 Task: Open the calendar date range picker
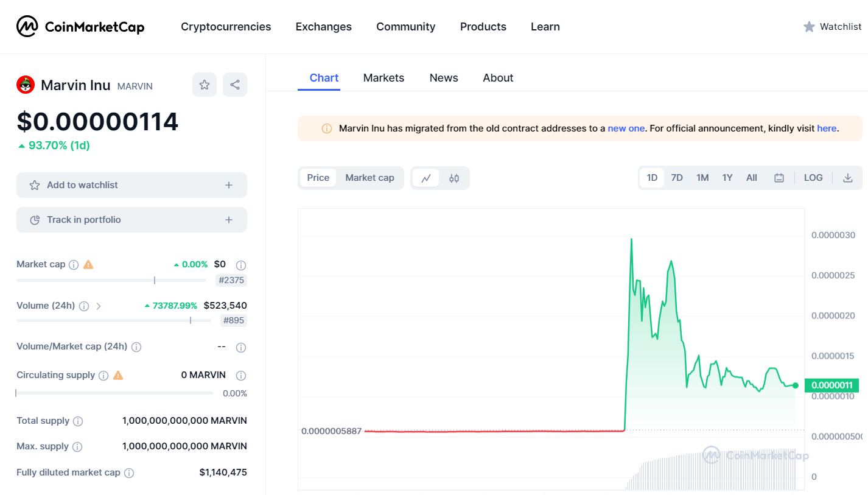[779, 178]
